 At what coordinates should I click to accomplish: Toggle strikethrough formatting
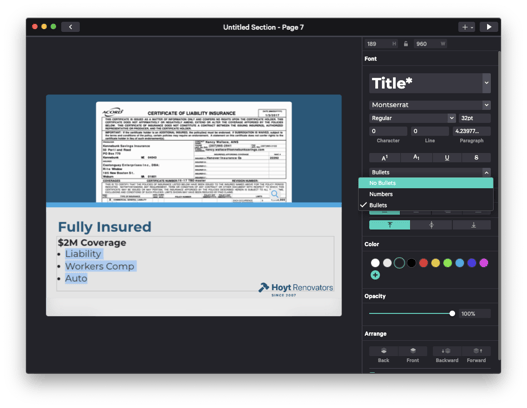point(476,158)
